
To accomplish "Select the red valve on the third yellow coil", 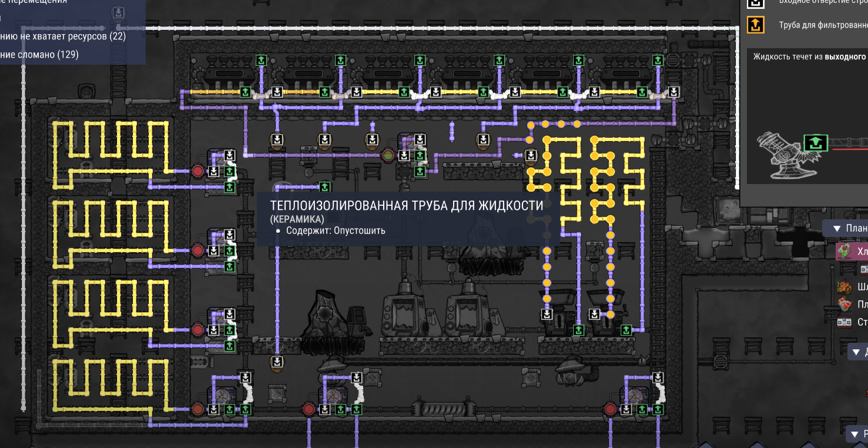I will (x=198, y=330).
